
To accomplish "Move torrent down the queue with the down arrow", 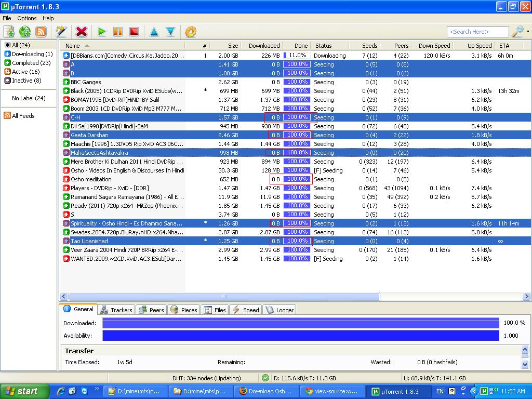I will coord(170,32).
